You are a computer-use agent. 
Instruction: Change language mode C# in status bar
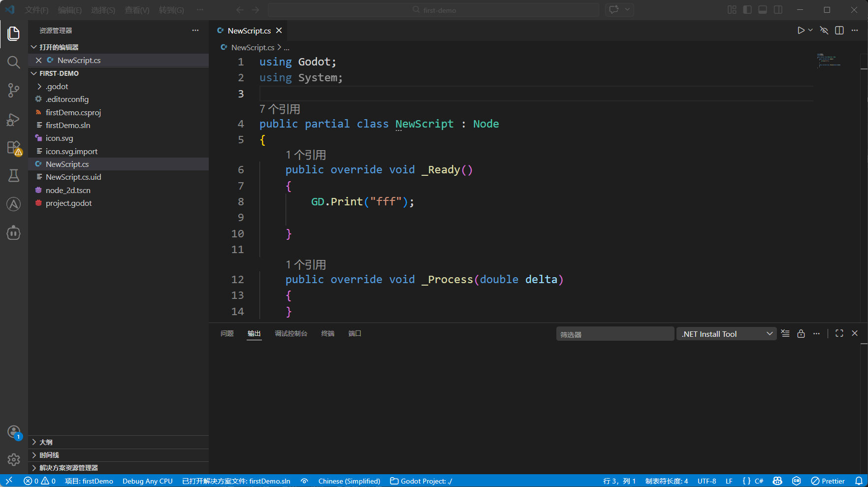pyautogui.click(x=759, y=481)
